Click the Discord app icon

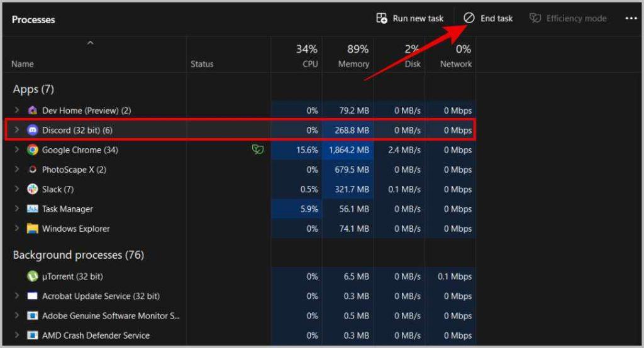[x=33, y=130]
